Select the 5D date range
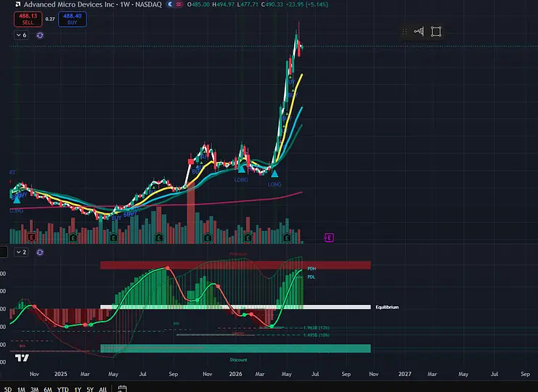Screen dimensions: 538x392 tap(7, 389)
